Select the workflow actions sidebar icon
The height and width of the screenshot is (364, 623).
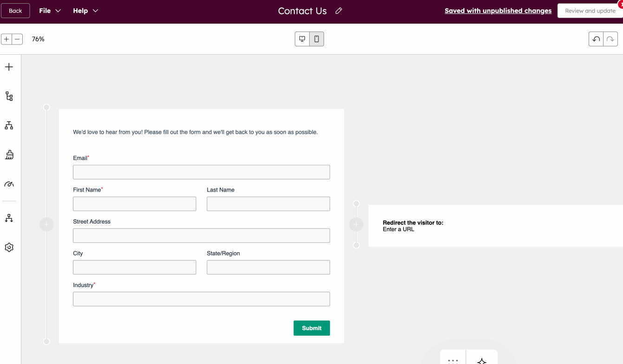click(8, 218)
